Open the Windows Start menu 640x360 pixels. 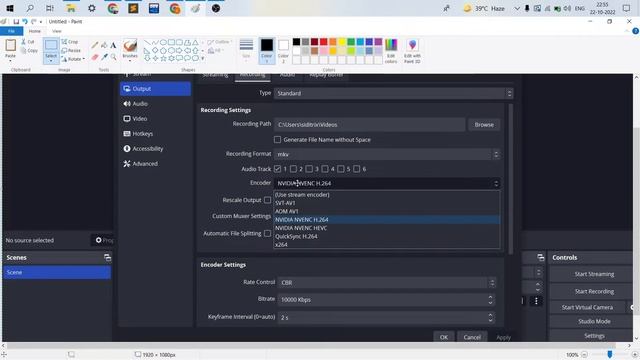(10, 8)
